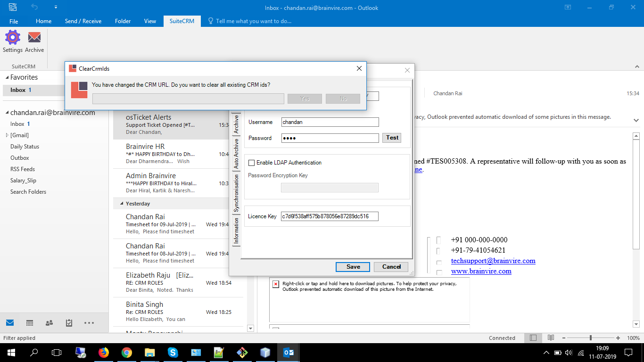Open the www.brainvire.com link

[x=481, y=271]
